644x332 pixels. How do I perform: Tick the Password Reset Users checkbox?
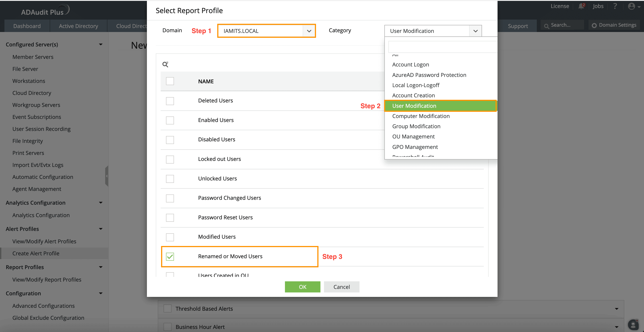click(x=170, y=218)
